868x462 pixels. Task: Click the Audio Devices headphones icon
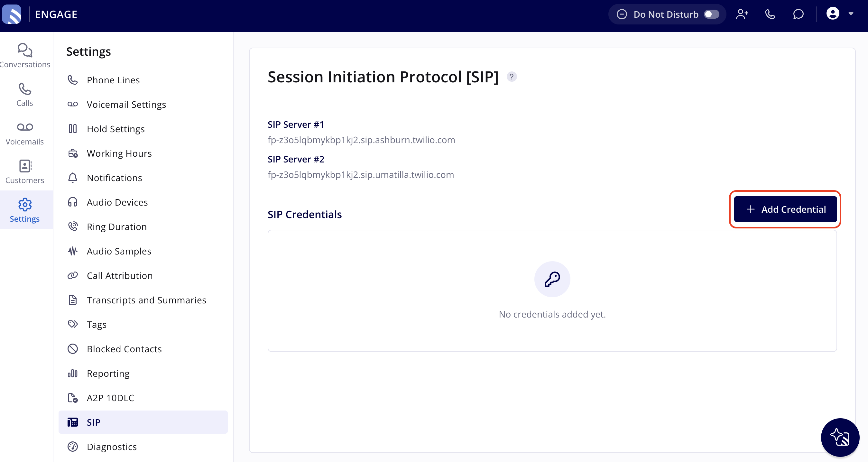pyautogui.click(x=72, y=202)
